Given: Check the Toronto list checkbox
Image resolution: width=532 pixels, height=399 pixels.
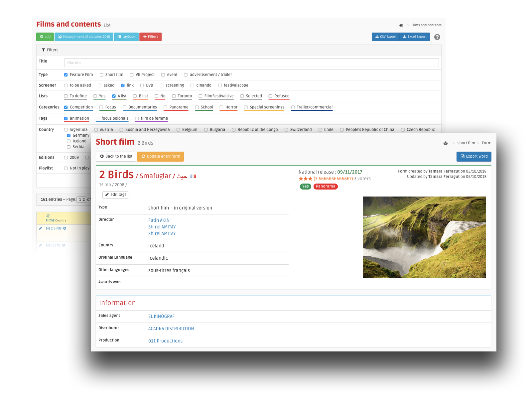Looking at the screenshot, I should pyautogui.click(x=174, y=96).
